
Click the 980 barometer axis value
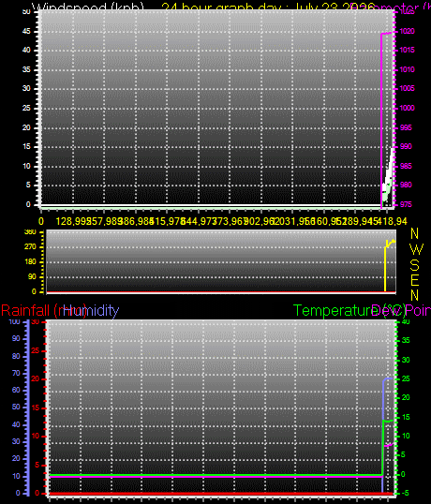click(406, 185)
